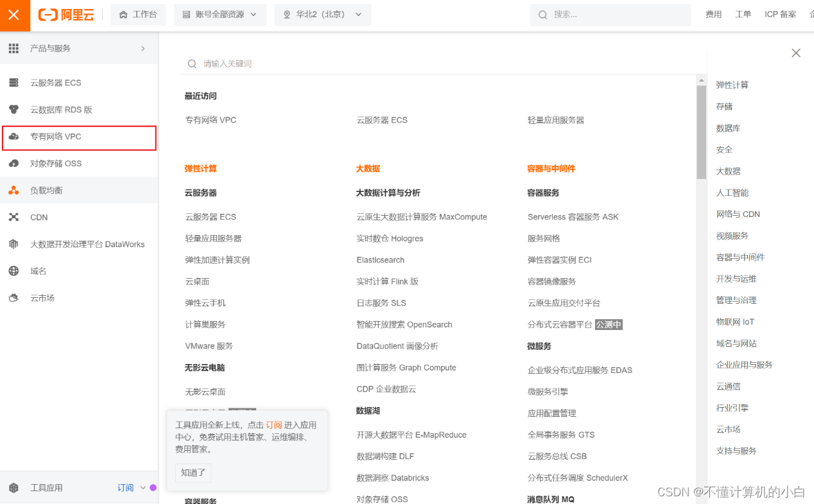Click the orange 负载均衡 icon
The image size is (814, 504).
click(13, 191)
